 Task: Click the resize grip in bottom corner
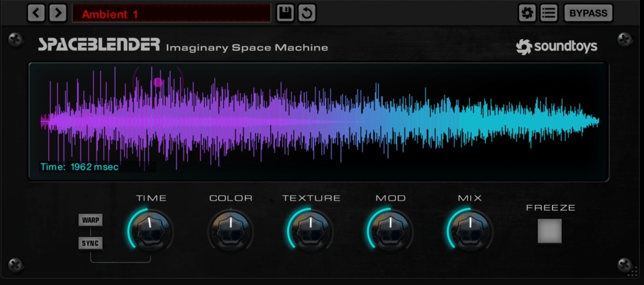tap(633, 272)
